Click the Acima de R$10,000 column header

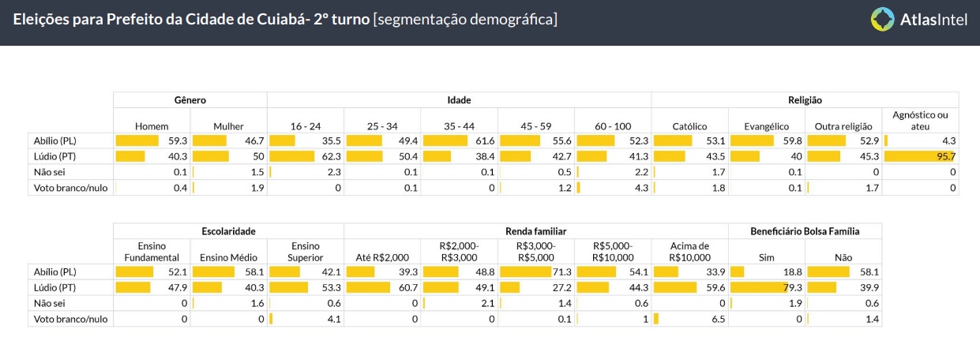(x=689, y=251)
